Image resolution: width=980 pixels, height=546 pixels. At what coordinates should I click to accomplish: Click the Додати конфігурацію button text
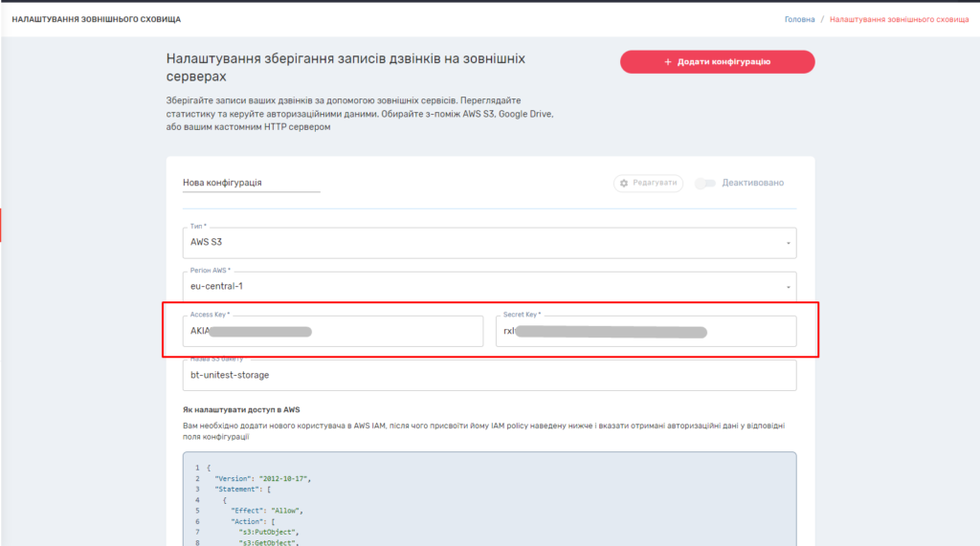[724, 62]
